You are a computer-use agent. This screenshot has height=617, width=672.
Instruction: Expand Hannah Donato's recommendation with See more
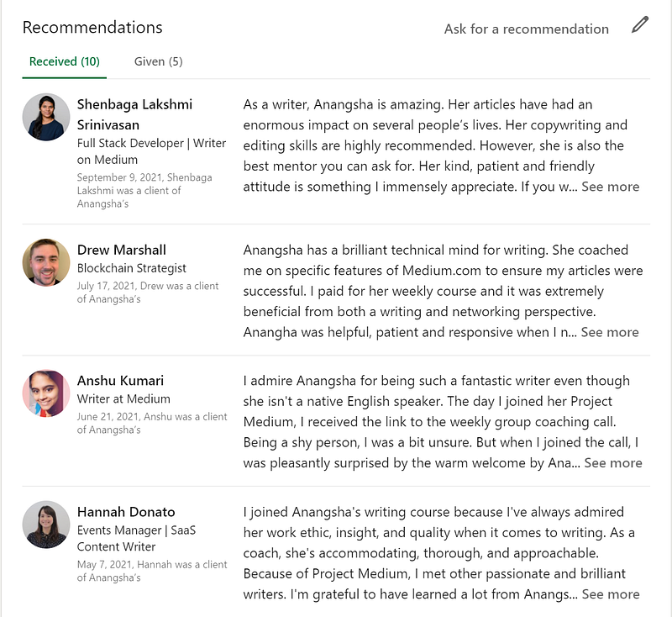click(x=611, y=594)
